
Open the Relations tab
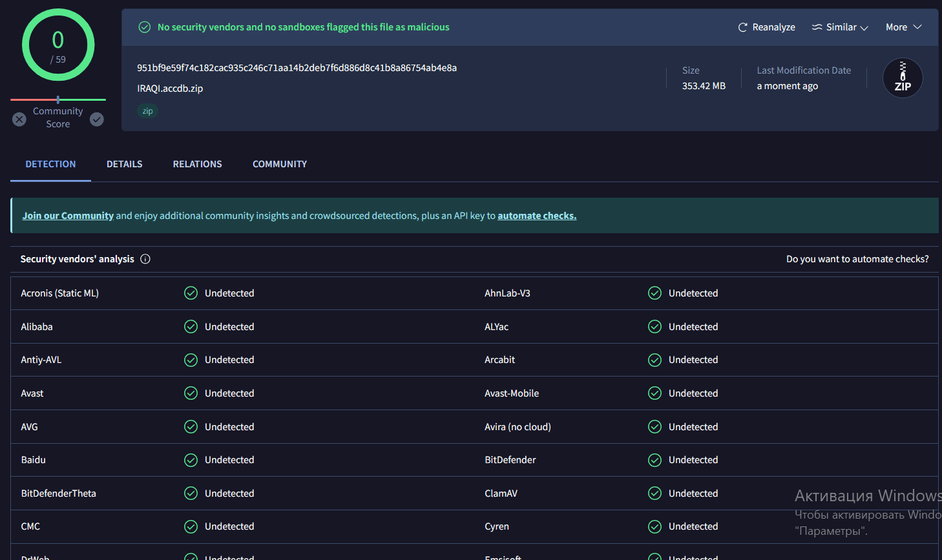tap(197, 164)
